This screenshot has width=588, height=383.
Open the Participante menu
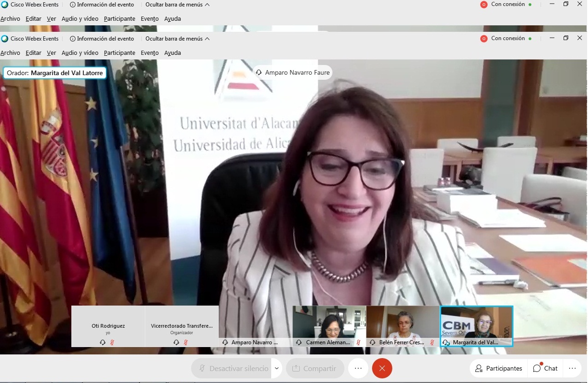(119, 53)
